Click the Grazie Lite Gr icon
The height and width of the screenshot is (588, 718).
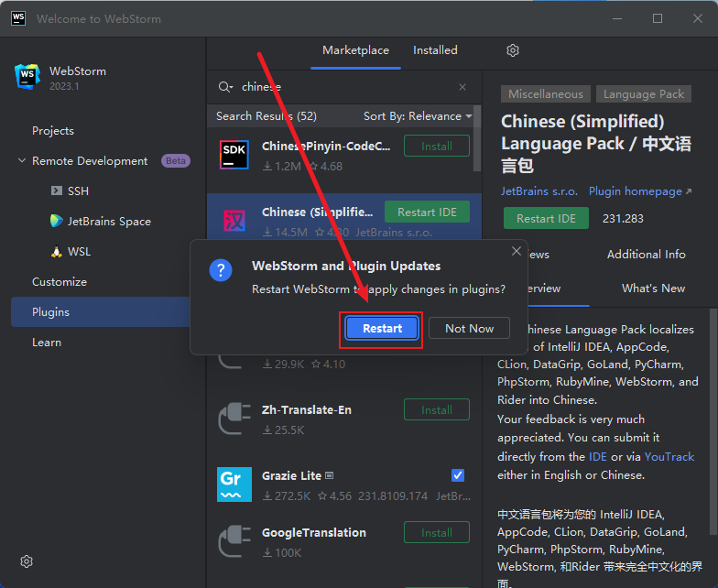click(234, 485)
